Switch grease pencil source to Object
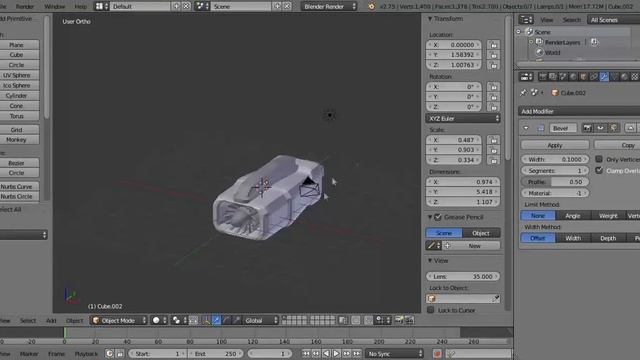Image resolution: width=640 pixels, height=360 pixels. 481,233
